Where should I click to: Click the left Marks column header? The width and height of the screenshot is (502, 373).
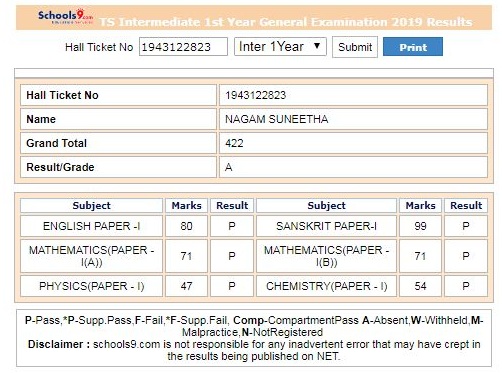(x=186, y=205)
